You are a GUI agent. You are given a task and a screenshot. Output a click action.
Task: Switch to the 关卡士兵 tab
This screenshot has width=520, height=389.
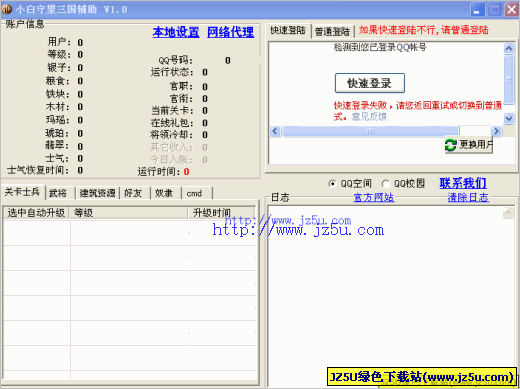tap(22, 192)
